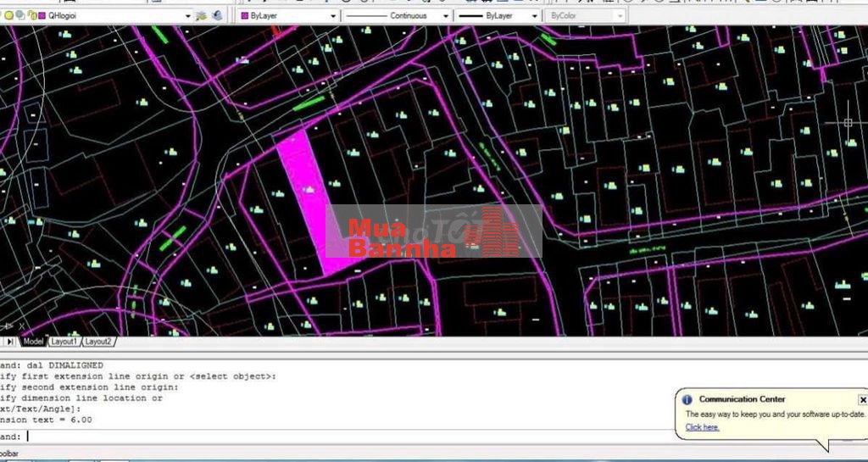Screen dimensions: 868x462
Task: Click the Communication Center info icon
Action: [688, 399]
